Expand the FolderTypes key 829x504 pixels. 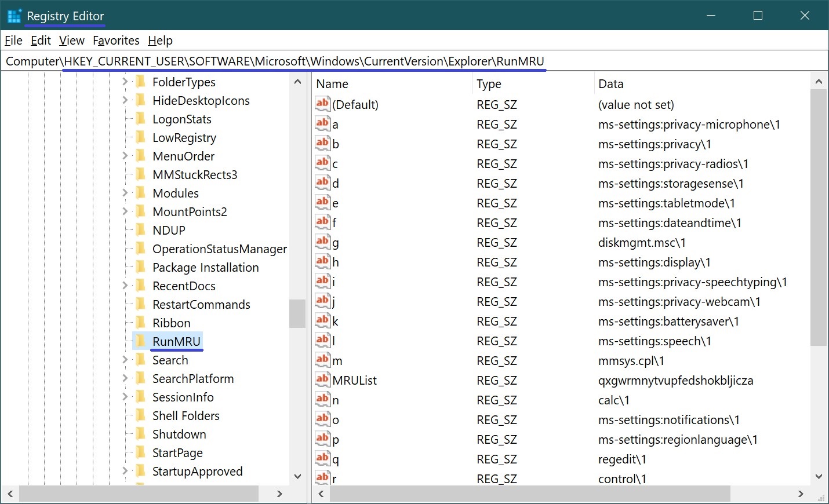tap(125, 82)
